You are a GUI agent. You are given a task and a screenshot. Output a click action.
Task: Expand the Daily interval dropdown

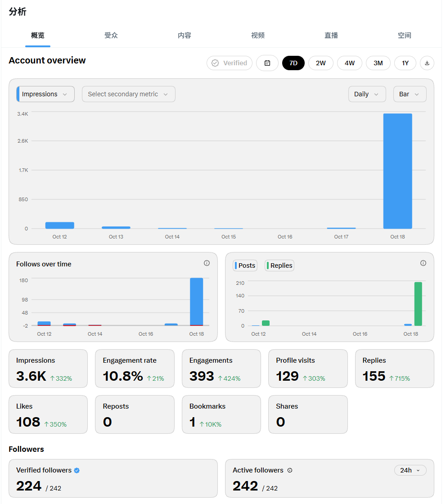coord(367,94)
